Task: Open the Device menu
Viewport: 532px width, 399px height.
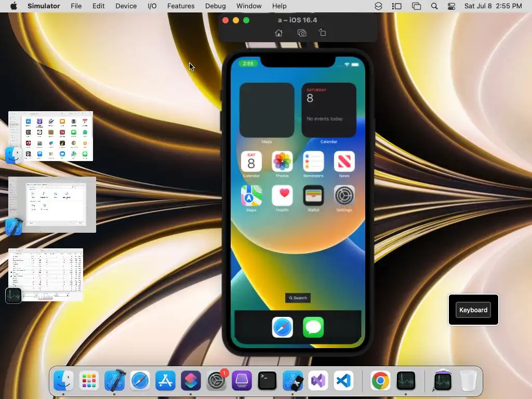Action: pyautogui.click(x=126, y=6)
